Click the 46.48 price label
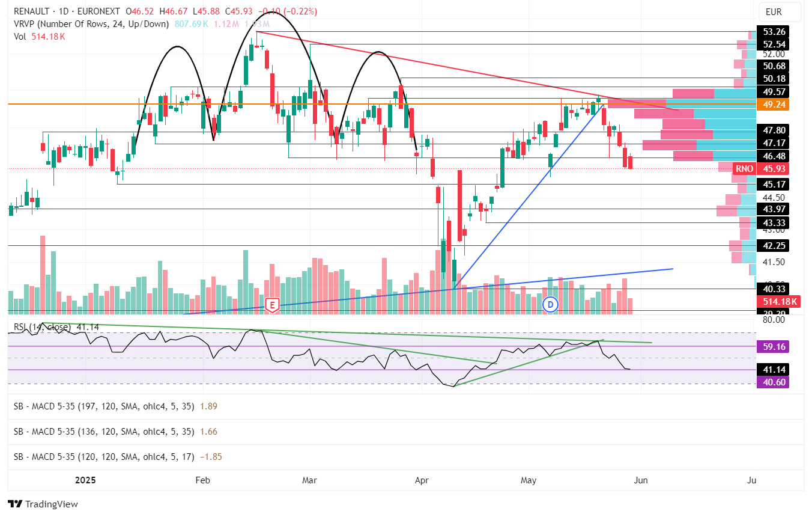812x517 pixels. pyautogui.click(x=774, y=156)
